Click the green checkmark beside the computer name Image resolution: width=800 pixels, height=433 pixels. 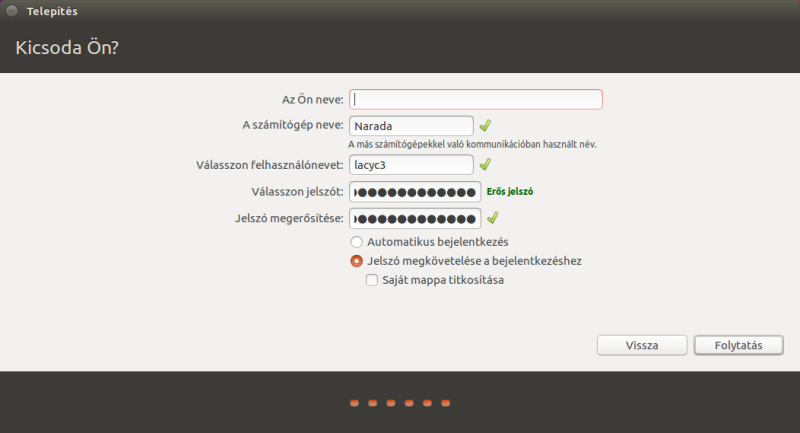point(485,126)
